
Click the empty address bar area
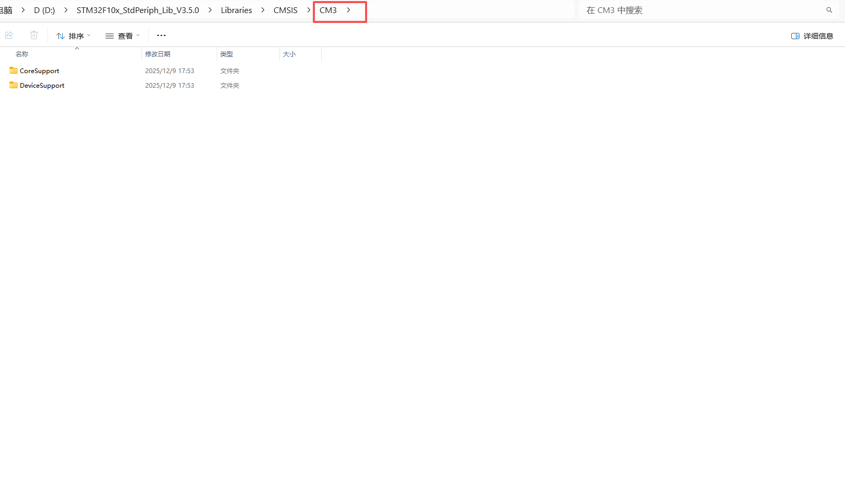(x=470, y=10)
